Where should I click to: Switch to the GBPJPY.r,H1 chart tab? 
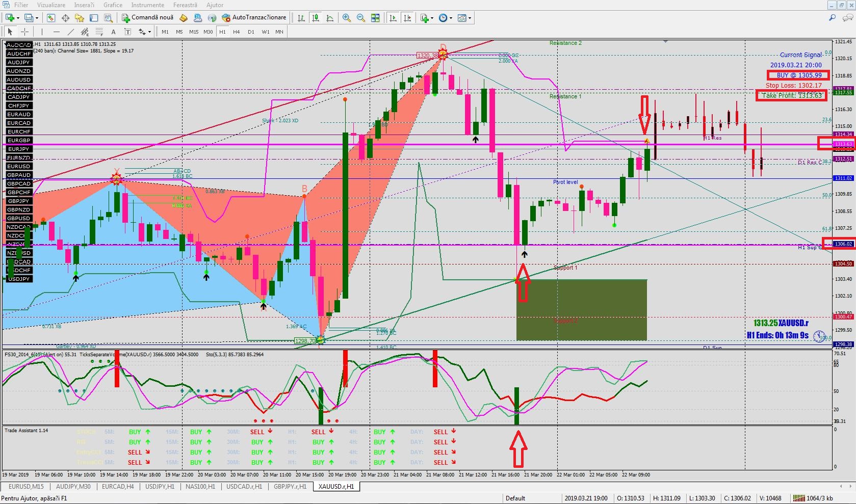point(290,487)
